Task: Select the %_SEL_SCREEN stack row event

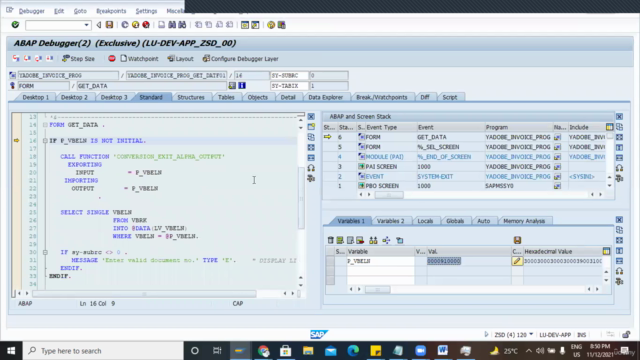Action: click(x=438, y=147)
